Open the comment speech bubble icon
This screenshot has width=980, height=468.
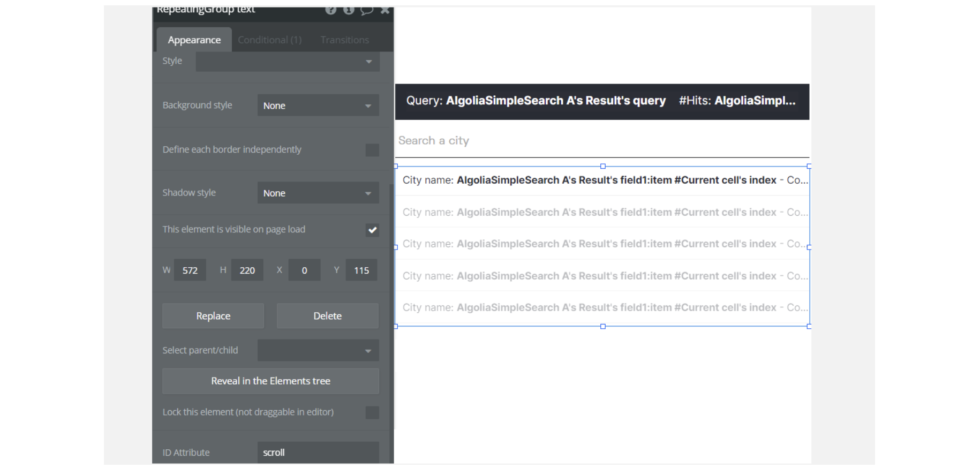(x=367, y=10)
